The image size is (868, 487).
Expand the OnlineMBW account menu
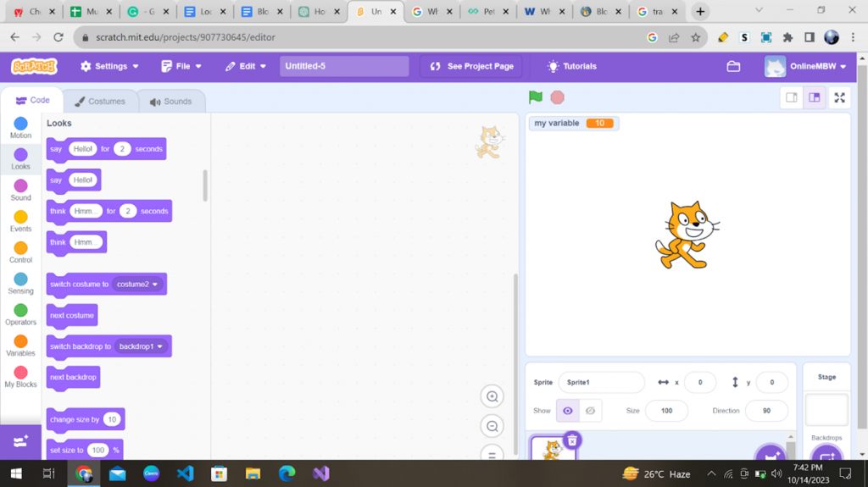805,66
